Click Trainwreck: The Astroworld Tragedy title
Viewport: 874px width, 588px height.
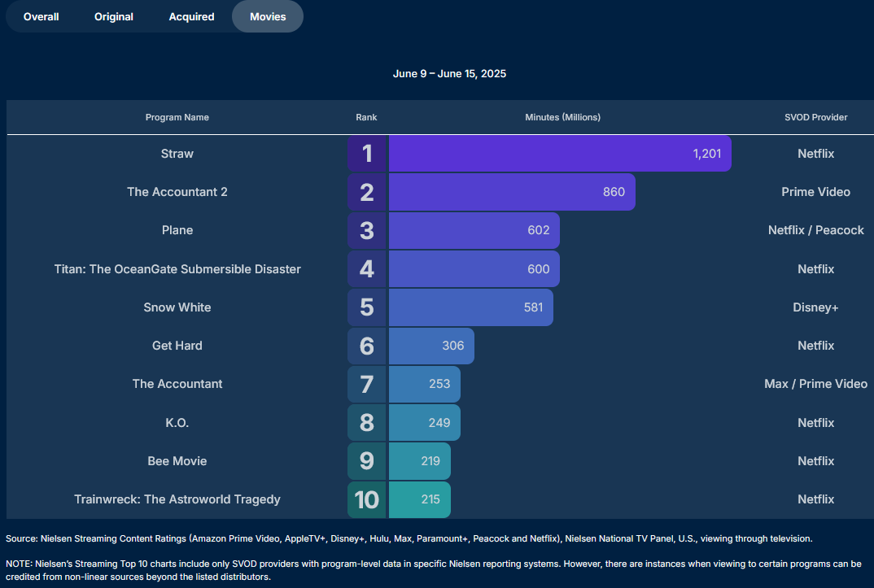coord(177,499)
